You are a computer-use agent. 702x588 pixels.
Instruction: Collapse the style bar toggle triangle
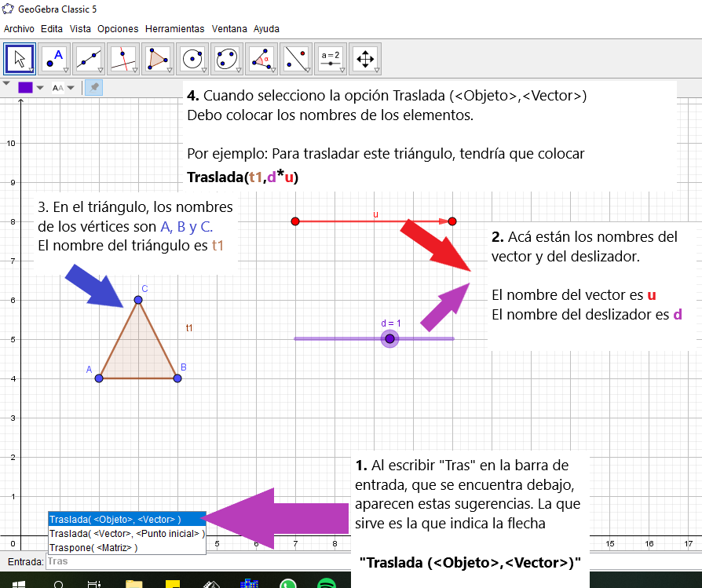(6, 83)
